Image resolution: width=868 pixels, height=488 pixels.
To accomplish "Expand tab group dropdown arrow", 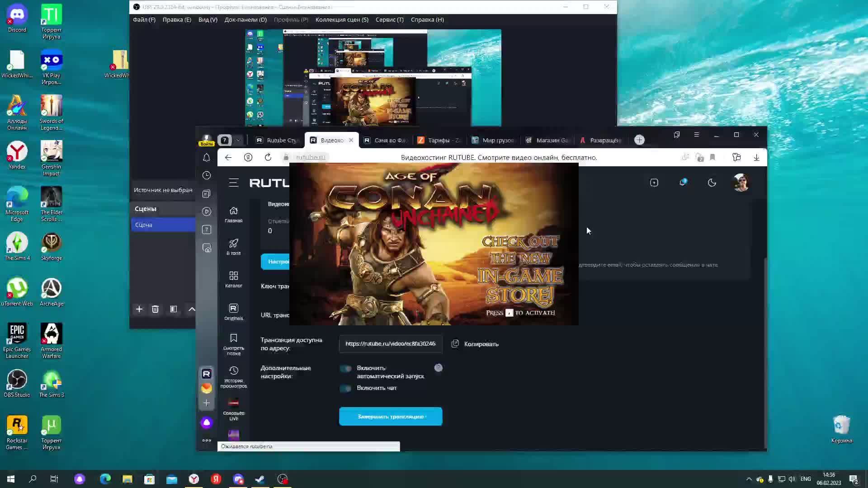I will [x=238, y=140].
